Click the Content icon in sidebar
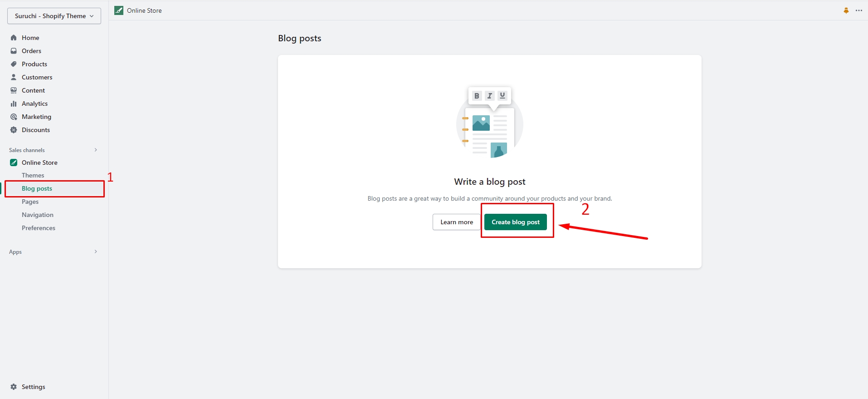Screen dimensions: 868x399 (14, 90)
